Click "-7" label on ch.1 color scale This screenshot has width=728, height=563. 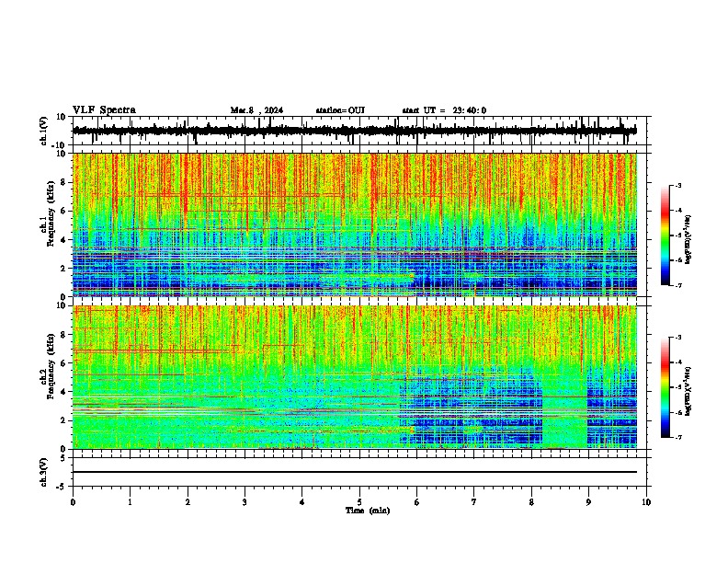click(678, 285)
